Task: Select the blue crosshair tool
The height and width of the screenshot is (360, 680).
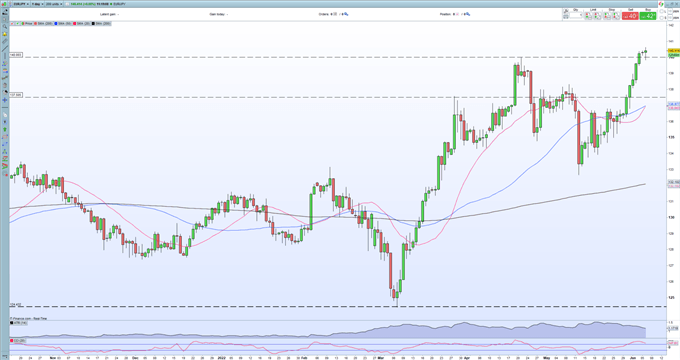Action: [5, 100]
